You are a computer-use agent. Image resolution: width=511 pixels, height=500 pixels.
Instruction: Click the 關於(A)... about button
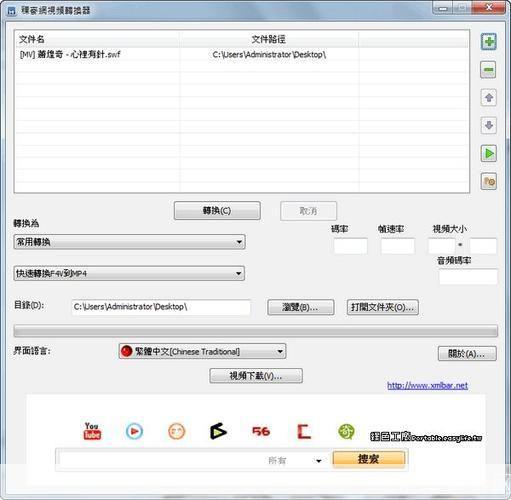(x=467, y=354)
